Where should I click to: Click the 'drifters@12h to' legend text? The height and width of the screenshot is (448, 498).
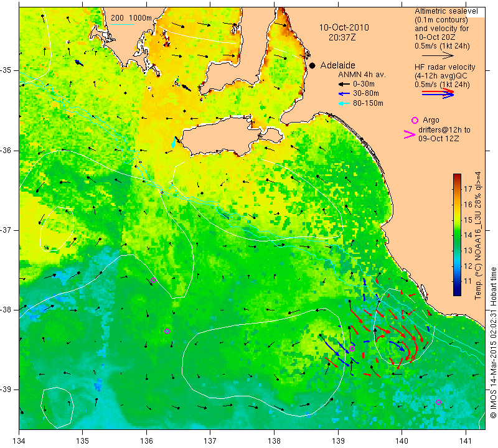coord(444,130)
